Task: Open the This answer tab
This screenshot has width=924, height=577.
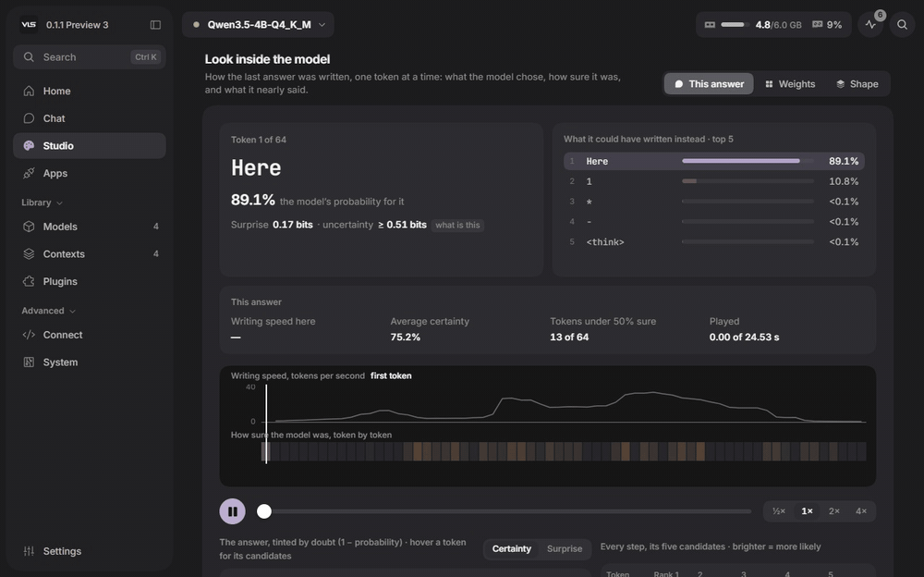Action: click(x=709, y=84)
